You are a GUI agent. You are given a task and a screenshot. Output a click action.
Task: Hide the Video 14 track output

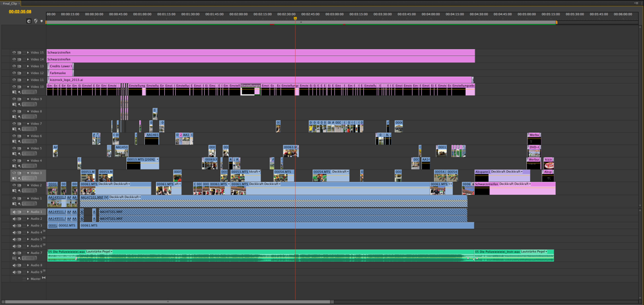point(14,59)
